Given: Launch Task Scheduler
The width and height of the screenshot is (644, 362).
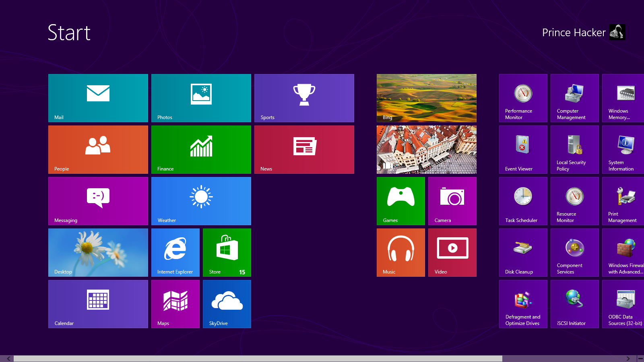Looking at the screenshot, I should tap(523, 201).
